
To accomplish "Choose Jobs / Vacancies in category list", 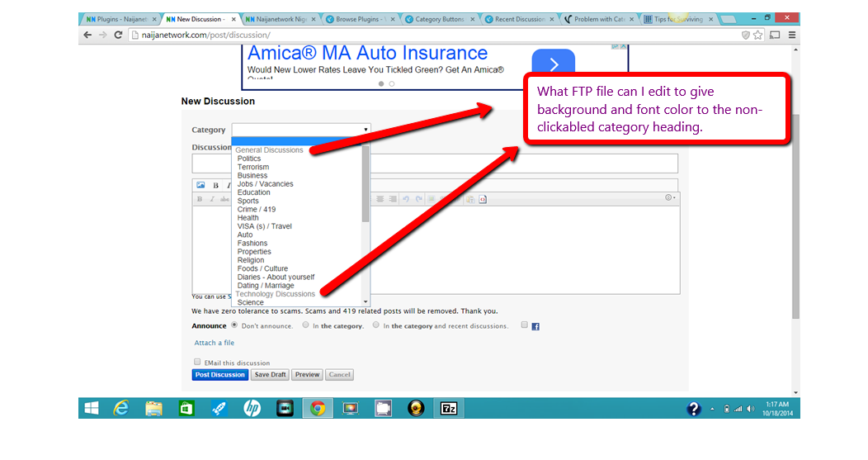I will (x=265, y=184).
